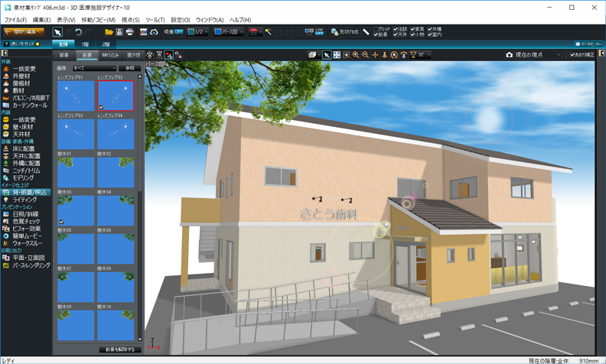Select the view toolbar pointer tool
This screenshot has width=606, height=364.
click(x=327, y=55)
